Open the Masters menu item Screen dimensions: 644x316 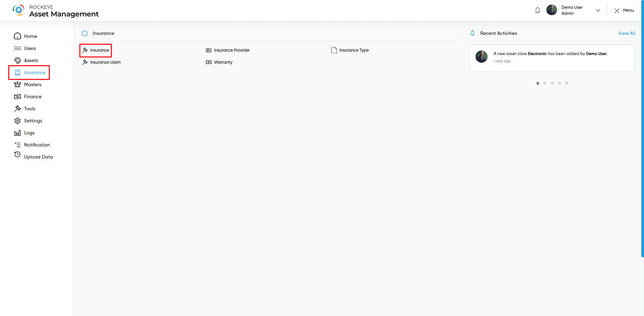33,84
